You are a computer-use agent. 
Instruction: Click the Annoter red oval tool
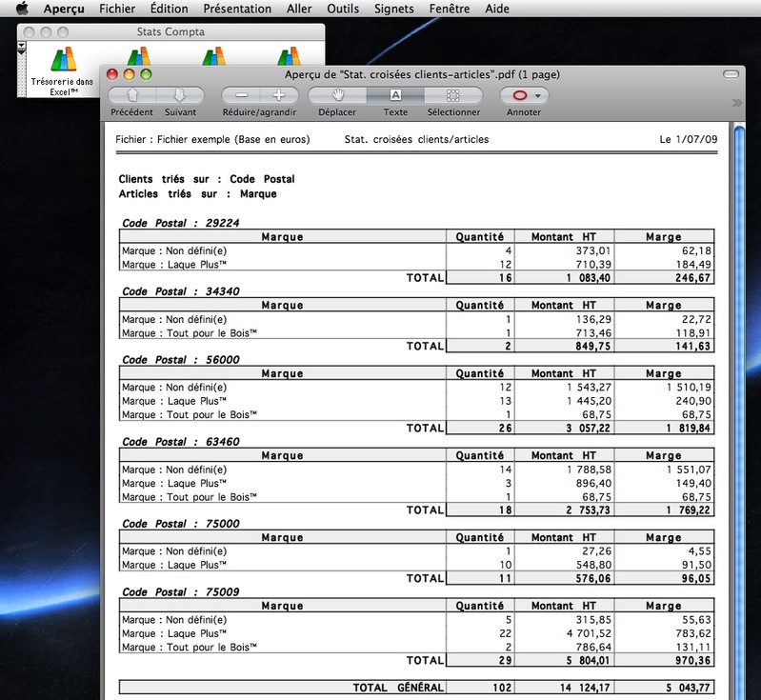coord(519,95)
